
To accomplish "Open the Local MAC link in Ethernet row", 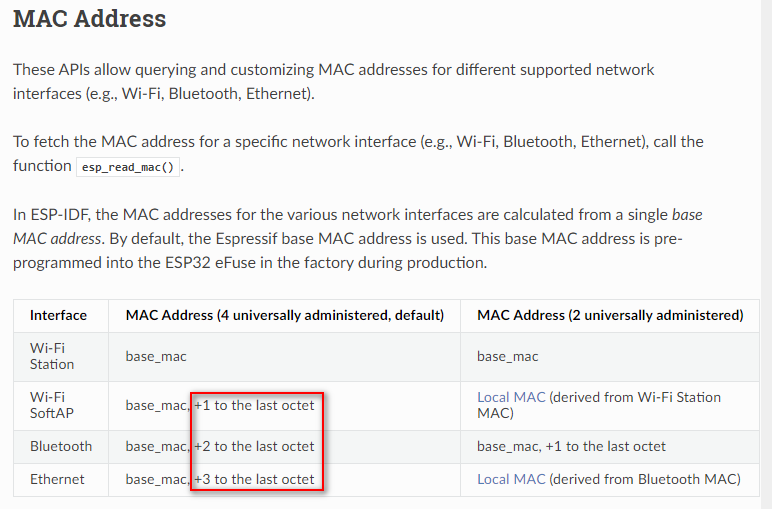I will 511,479.
